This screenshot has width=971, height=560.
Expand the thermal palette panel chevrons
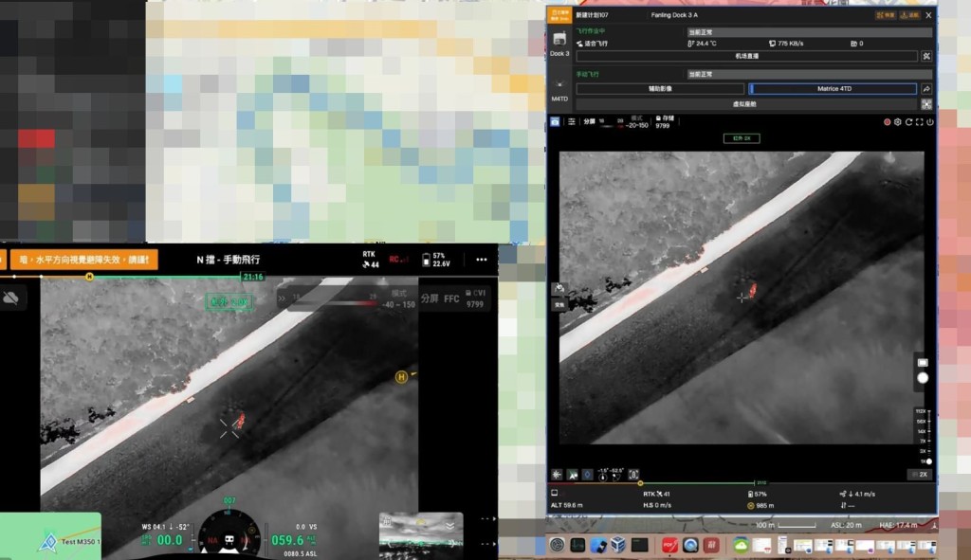[x=281, y=298]
